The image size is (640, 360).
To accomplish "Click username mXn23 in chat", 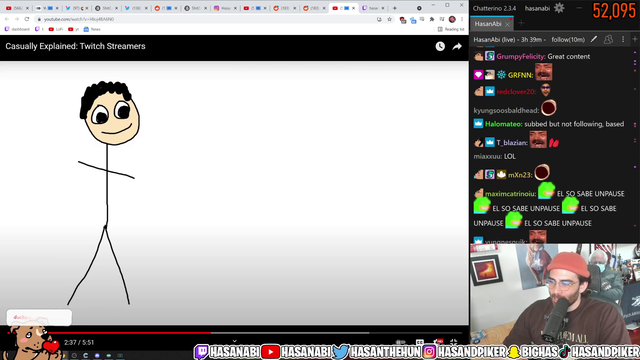I will click(519, 175).
